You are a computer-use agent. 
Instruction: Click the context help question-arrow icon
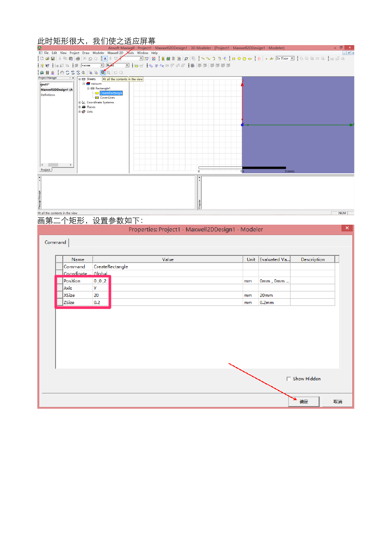tap(47, 65)
